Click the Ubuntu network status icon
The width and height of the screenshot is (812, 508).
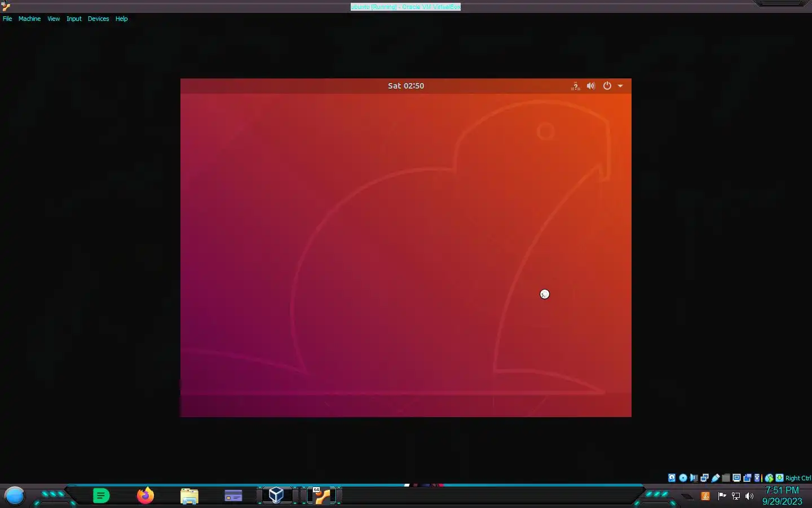(575, 86)
